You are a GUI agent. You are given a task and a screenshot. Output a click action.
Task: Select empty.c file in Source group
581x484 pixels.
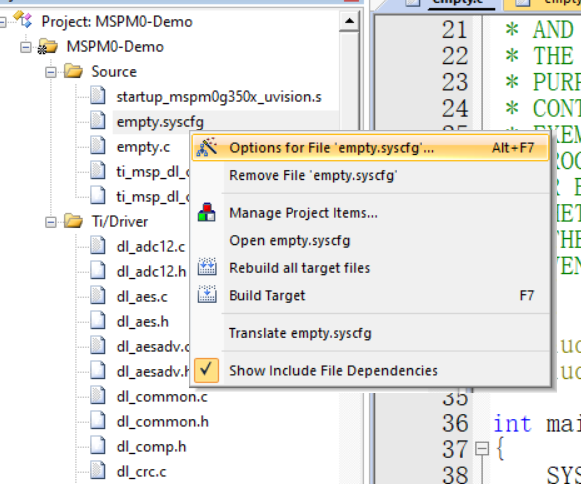[143, 147]
